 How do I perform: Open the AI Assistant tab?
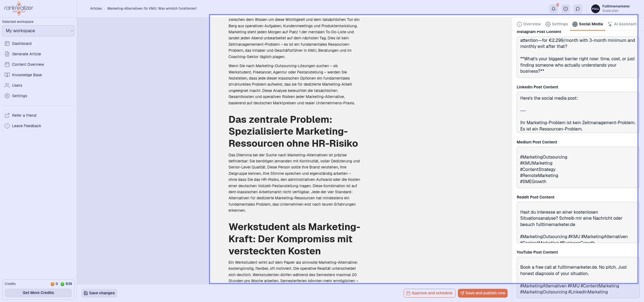[x=622, y=24]
